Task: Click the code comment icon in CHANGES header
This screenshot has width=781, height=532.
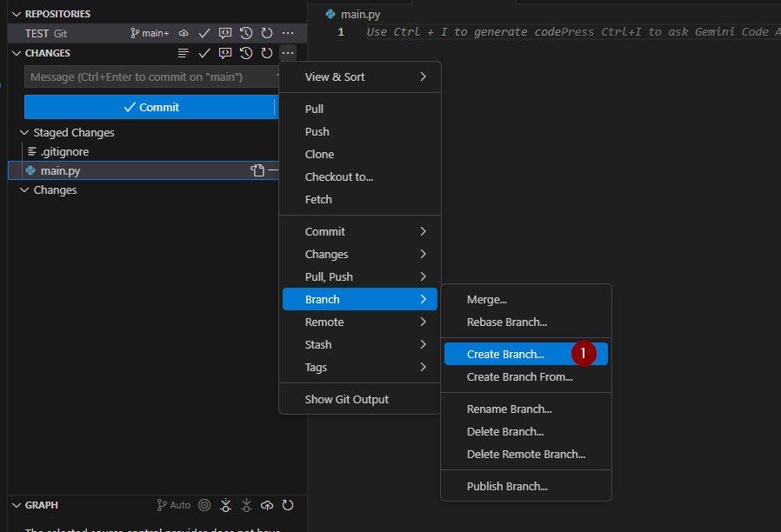Action: (225, 53)
